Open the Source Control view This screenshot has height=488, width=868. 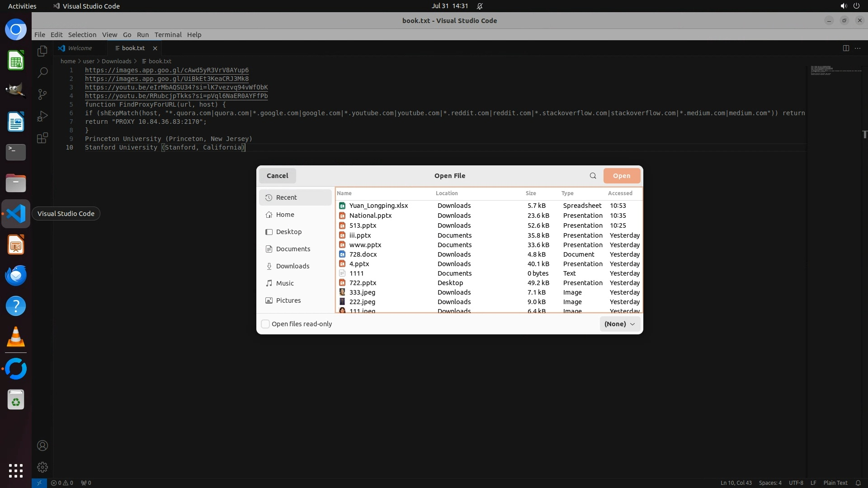(x=42, y=94)
